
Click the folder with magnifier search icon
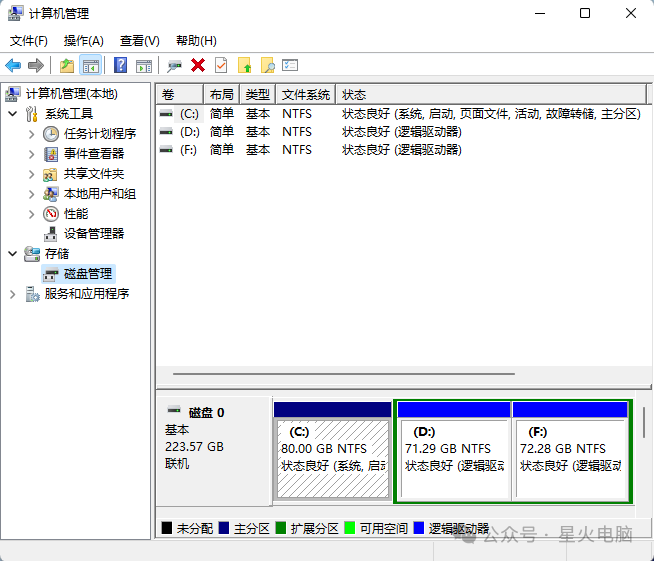(267, 65)
